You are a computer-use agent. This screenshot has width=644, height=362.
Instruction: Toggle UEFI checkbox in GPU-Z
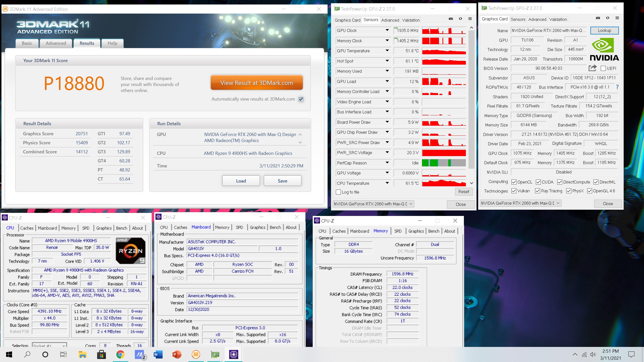point(603,68)
